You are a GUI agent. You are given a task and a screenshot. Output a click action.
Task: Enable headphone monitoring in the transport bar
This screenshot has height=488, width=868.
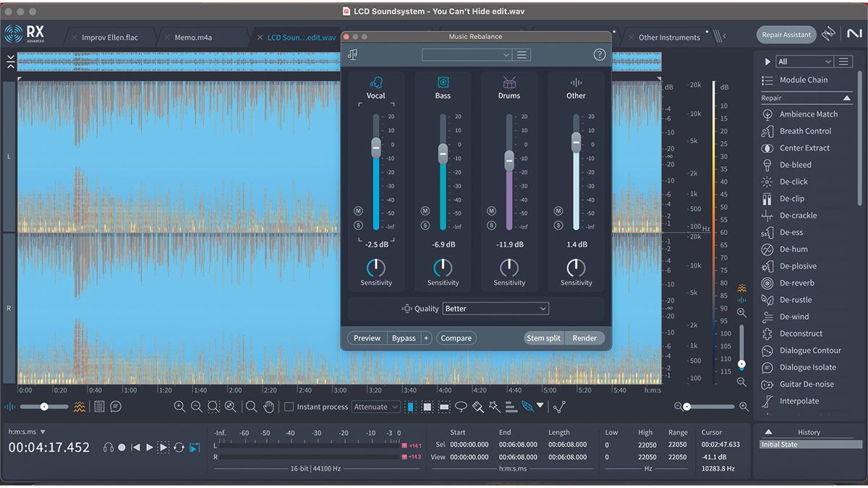pos(109,447)
